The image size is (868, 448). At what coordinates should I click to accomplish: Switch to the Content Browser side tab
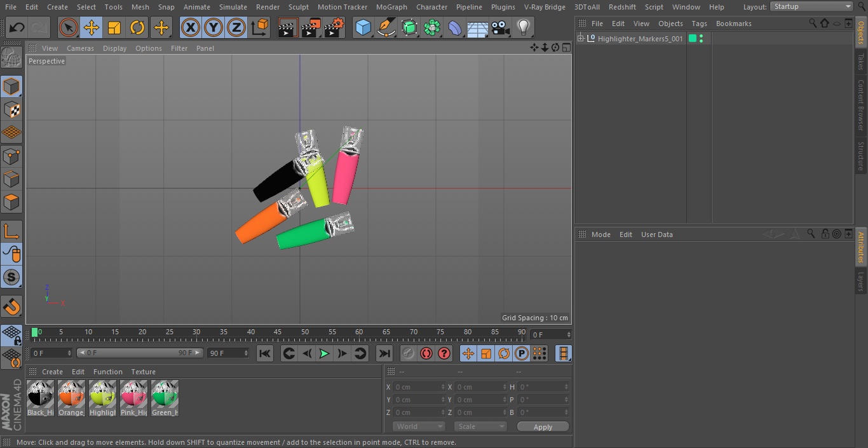(x=861, y=105)
